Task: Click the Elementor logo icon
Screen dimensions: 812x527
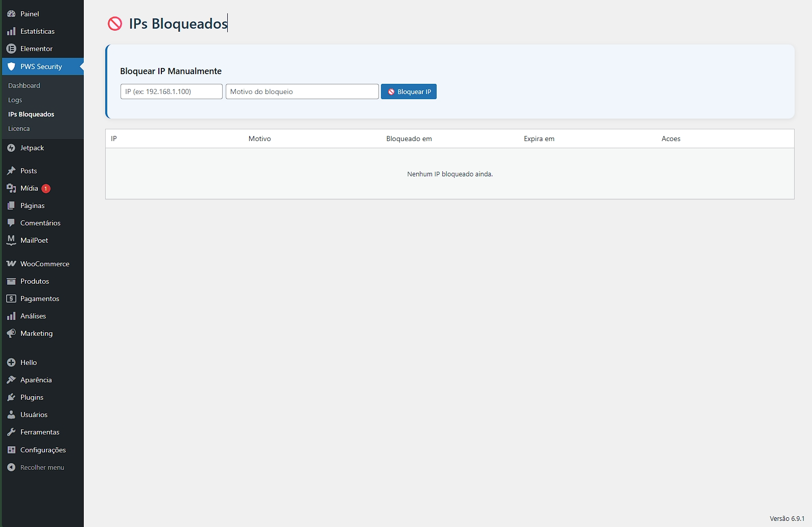Action: (x=11, y=49)
